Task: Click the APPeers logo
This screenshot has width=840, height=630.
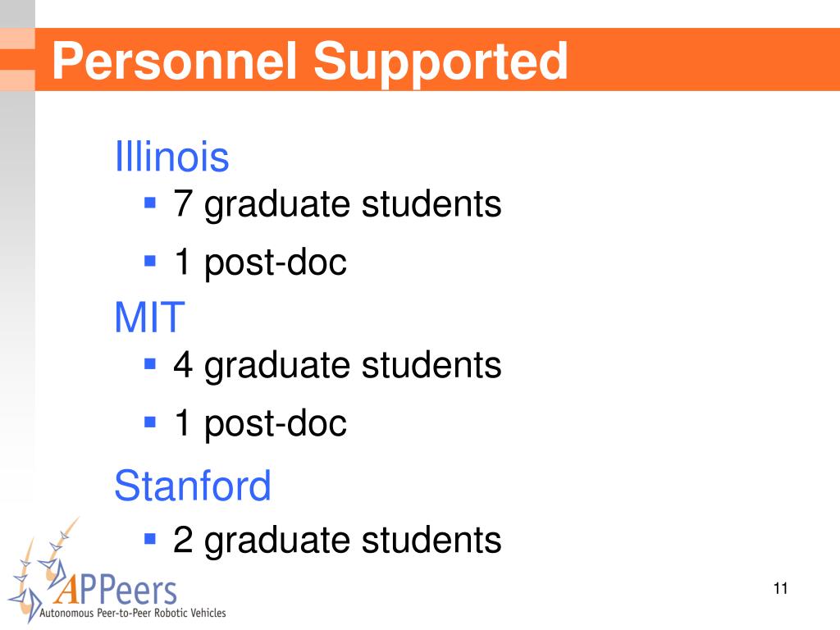Action: (x=116, y=571)
